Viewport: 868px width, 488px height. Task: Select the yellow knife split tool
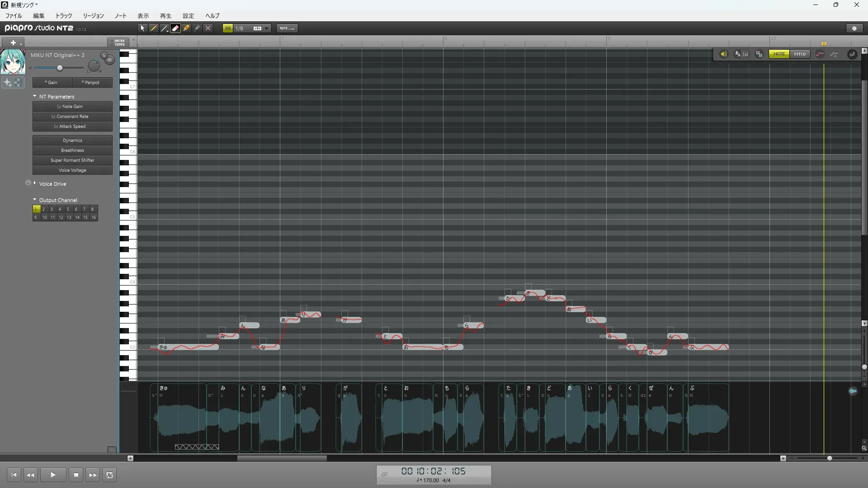[x=186, y=28]
